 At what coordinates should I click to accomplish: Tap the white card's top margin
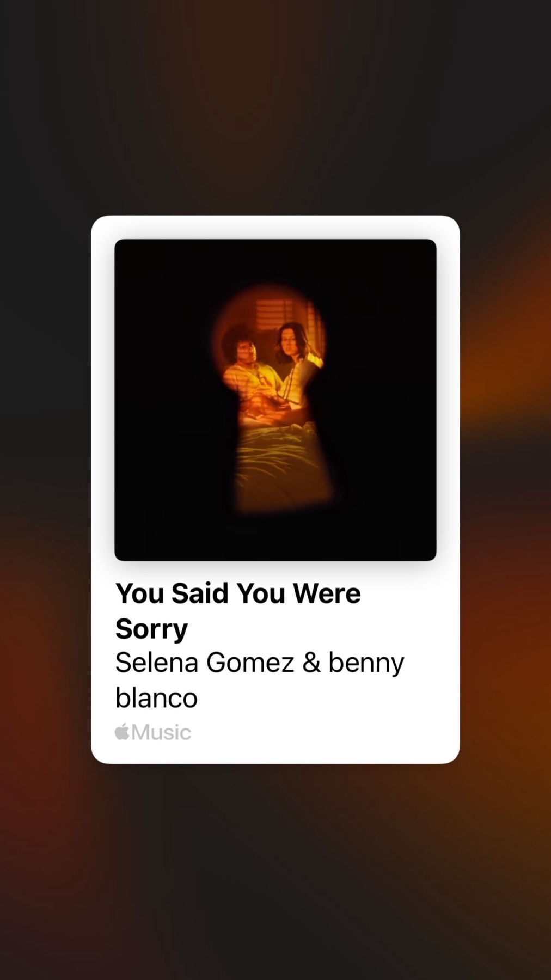pos(275,228)
